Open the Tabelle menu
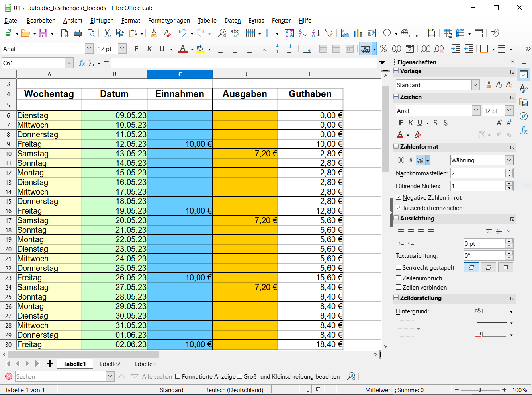Viewport: 532px width, 395px height. pos(207,21)
